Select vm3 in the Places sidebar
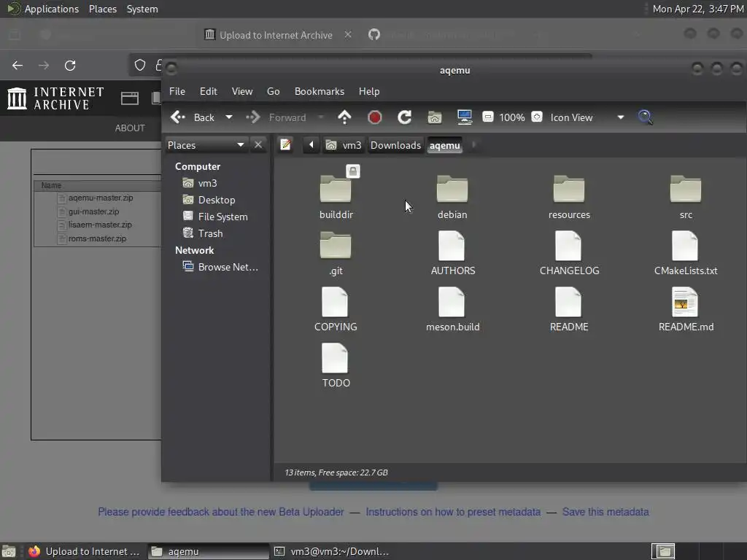 point(200,183)
